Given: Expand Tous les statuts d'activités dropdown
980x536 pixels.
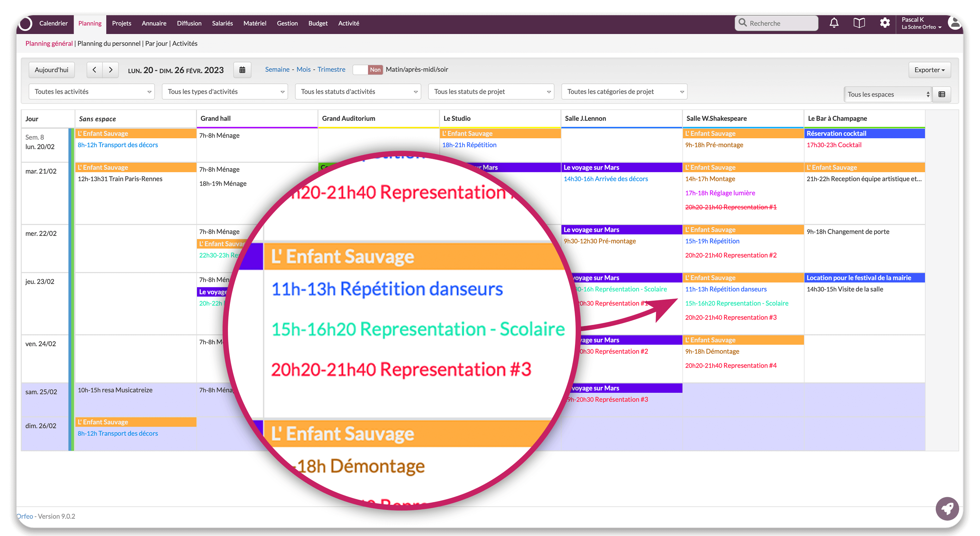Looking at the screenshot, I should [x=358, y=92].
